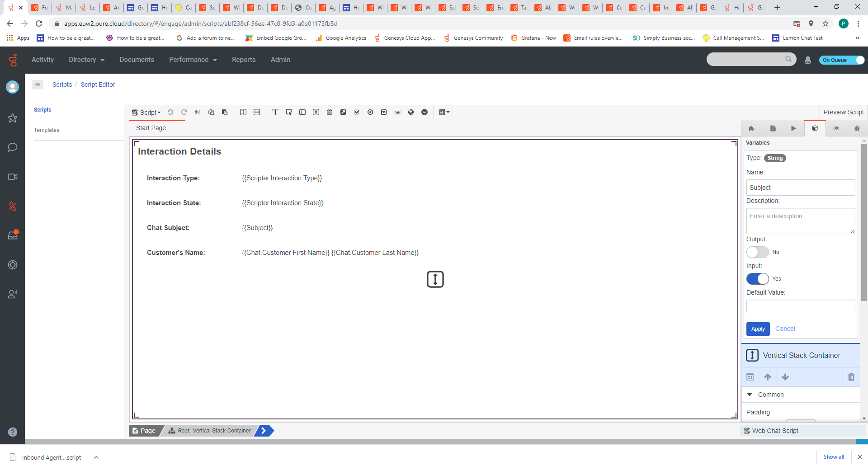Show the eye visibility panel tab
This screenshot has height=470, width=868.
pos(836,128)
